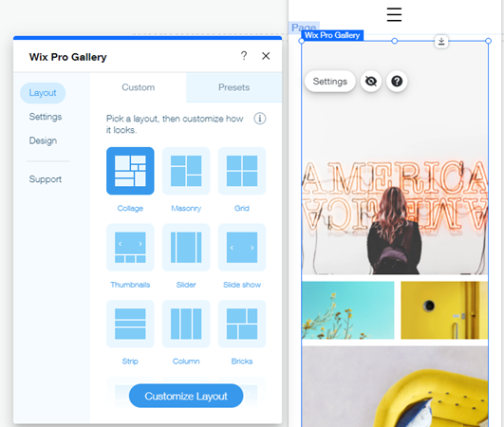This screenshot has width=504, height=427.
Task: Select the Strip layout icon
Action: click(130, 324)
